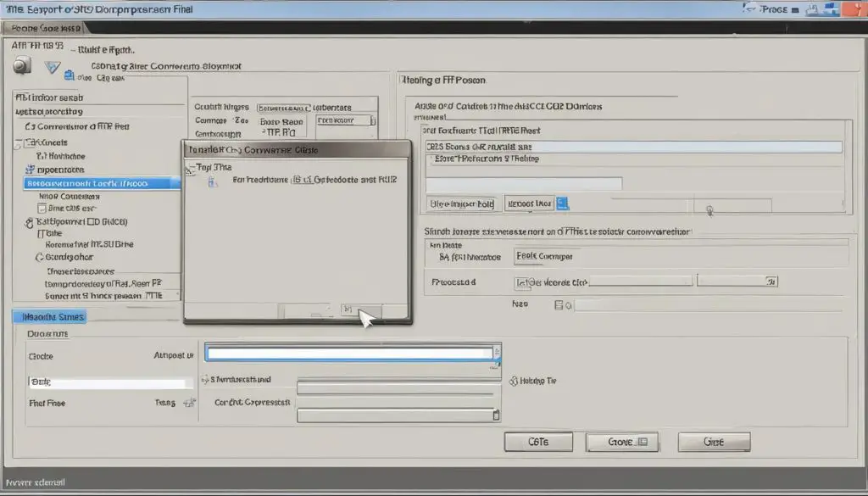Viewport: 868px width, 496px height.
Task: Select the second row in right list box
Action: click(633, 159)
